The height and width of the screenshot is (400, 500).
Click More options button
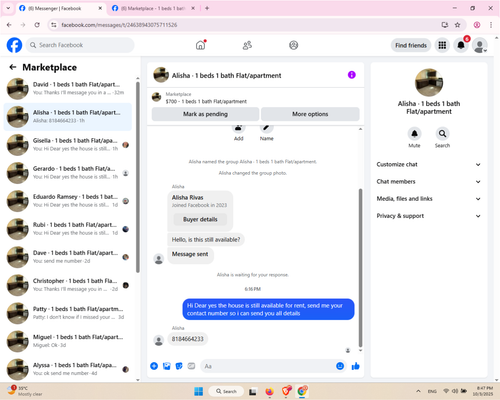(310, 114)
